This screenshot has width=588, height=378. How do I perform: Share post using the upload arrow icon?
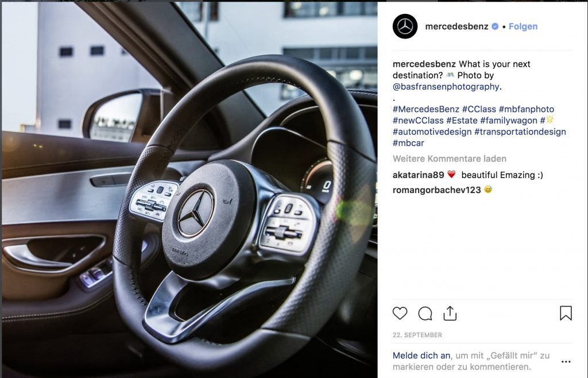450,313
